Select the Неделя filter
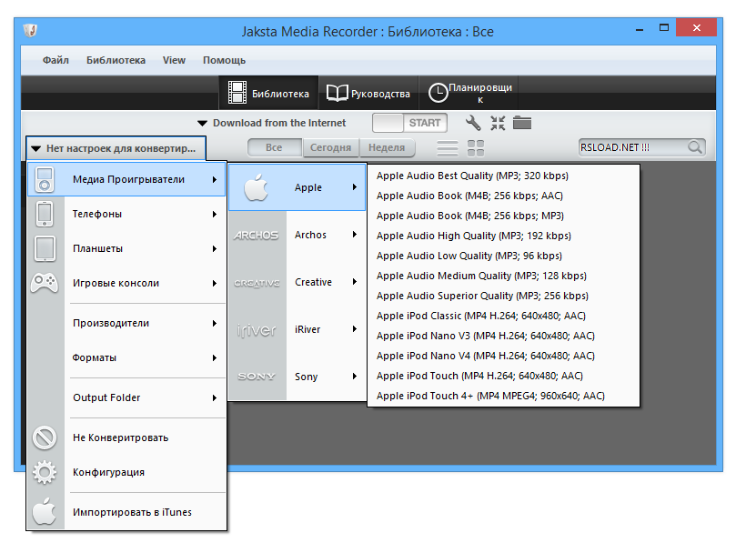The height and width of the screenshot is (553, 756). click(x=387, y=147)
